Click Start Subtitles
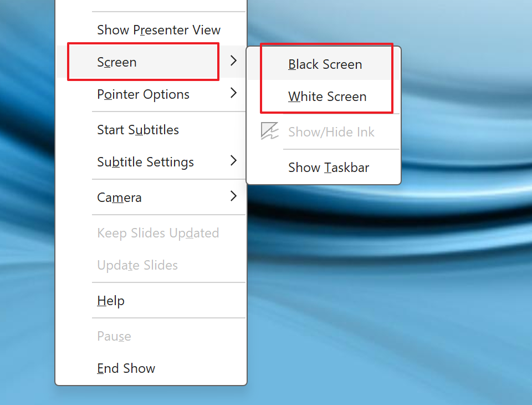Screen dimensions: 532x405 pos(138,130)
